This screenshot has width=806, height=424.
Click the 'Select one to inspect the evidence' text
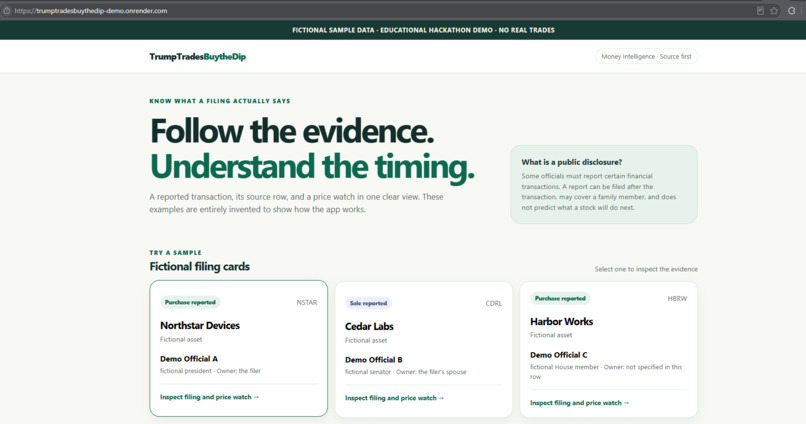[x=646, y=269]
